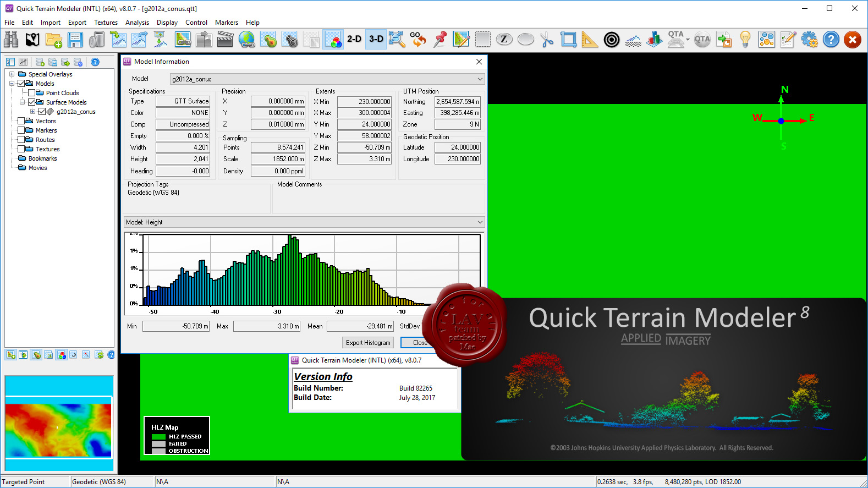Click the trash can remove icon
Image resolution: width=868 pixels, height=488 pixels.
(x=97, y=39)
